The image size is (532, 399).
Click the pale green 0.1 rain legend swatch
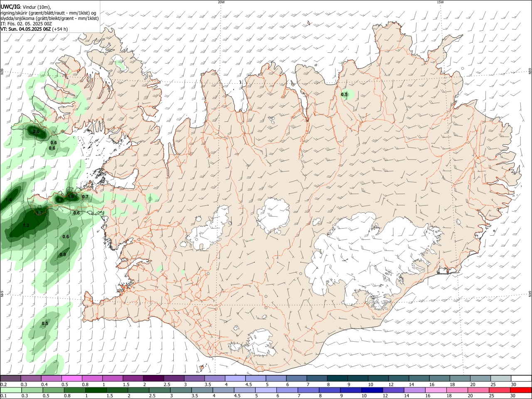point(10,390)
